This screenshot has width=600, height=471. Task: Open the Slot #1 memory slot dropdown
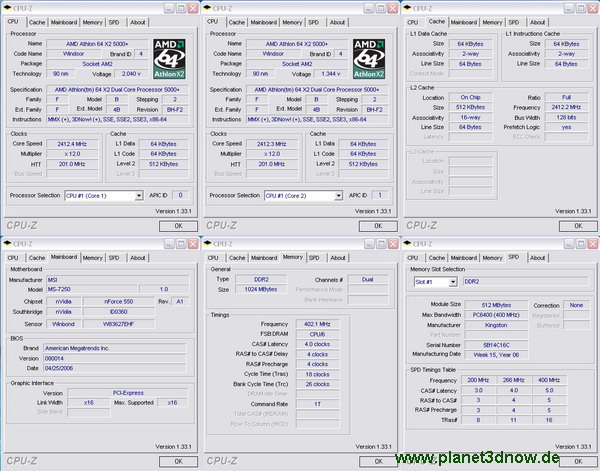point(453,282)
